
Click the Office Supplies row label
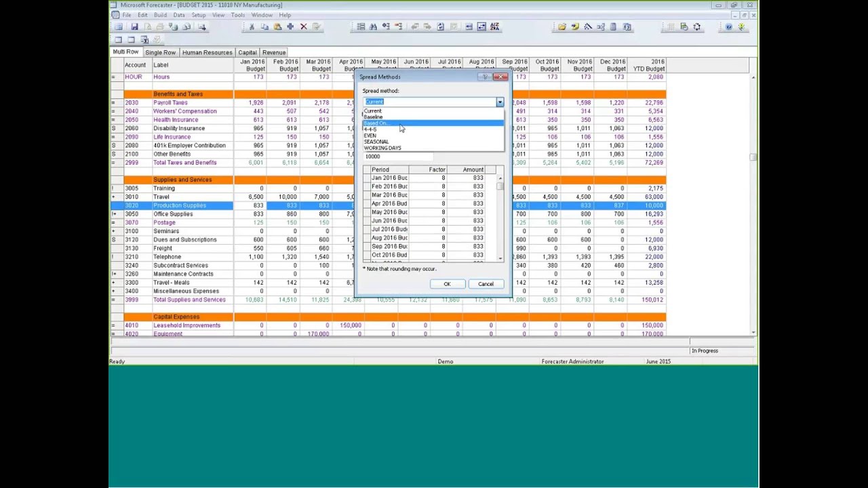(173, 214)
